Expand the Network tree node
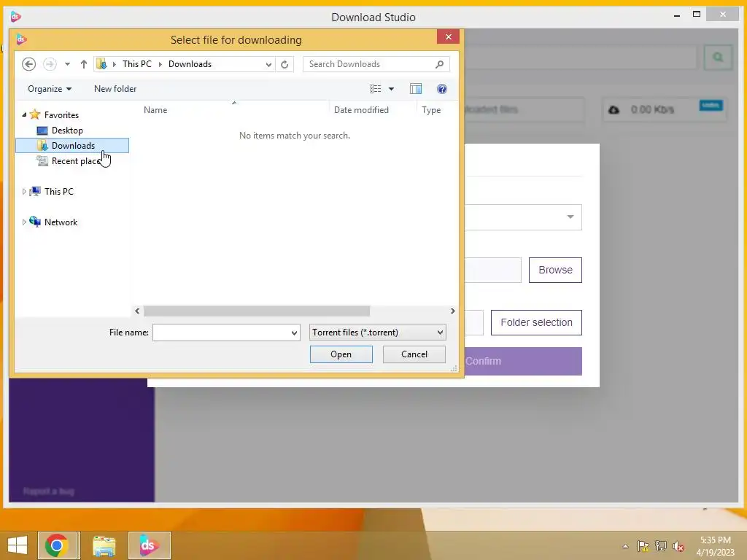Screen dimensions: 747x560 click(24, 222)
